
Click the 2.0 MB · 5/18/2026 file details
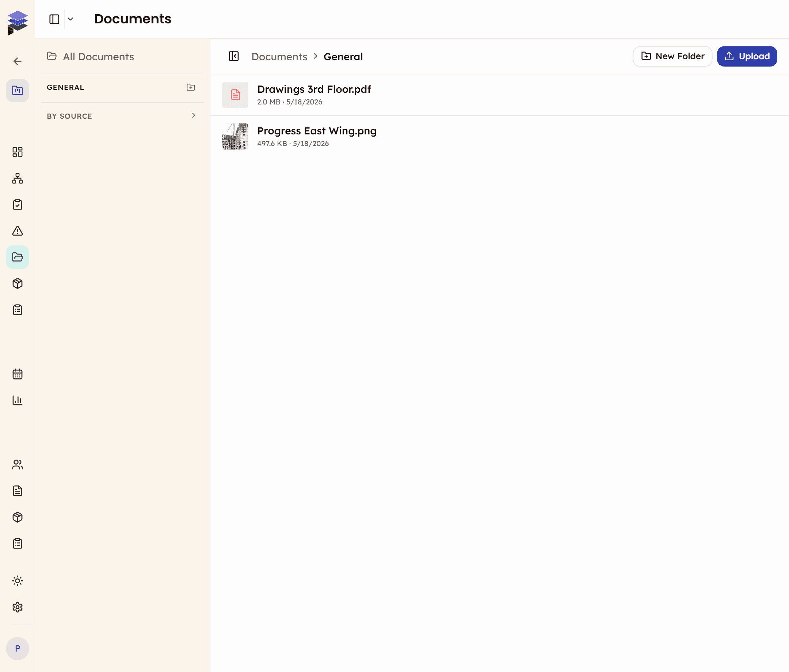(290, 102)
